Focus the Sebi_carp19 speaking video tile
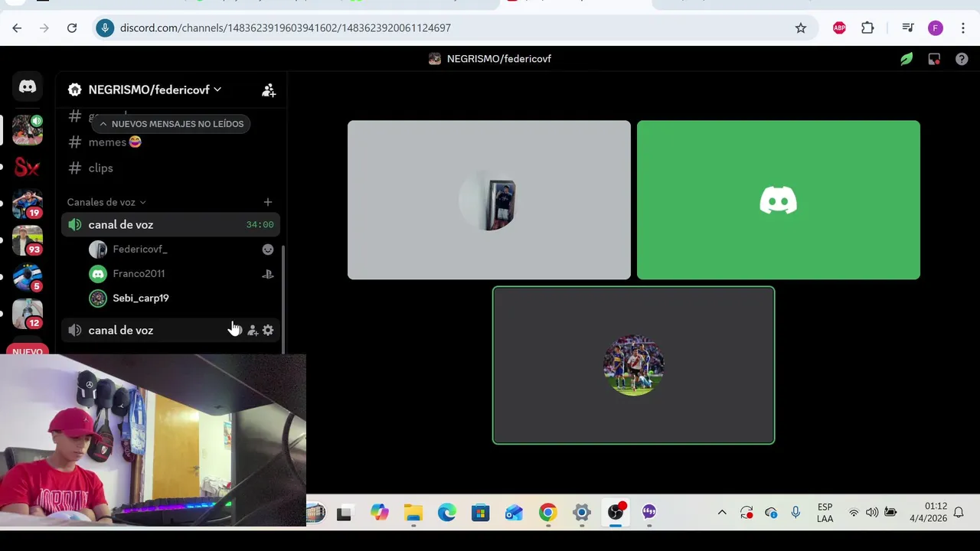This screenshot has height=551, width=980. tap(633, 365)
